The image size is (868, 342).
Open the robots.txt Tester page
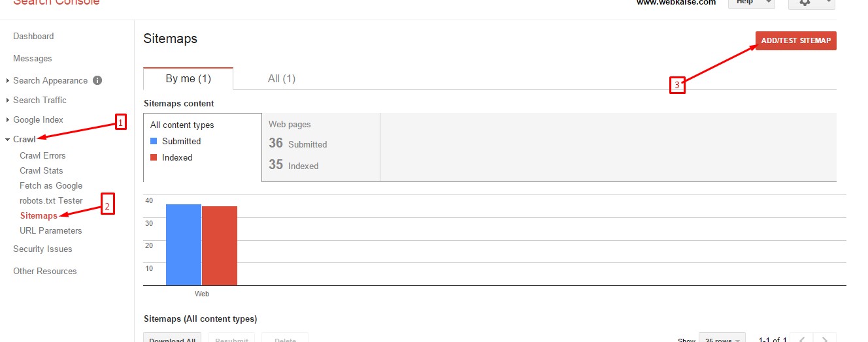pyautogui.click(x=51, y=200)
